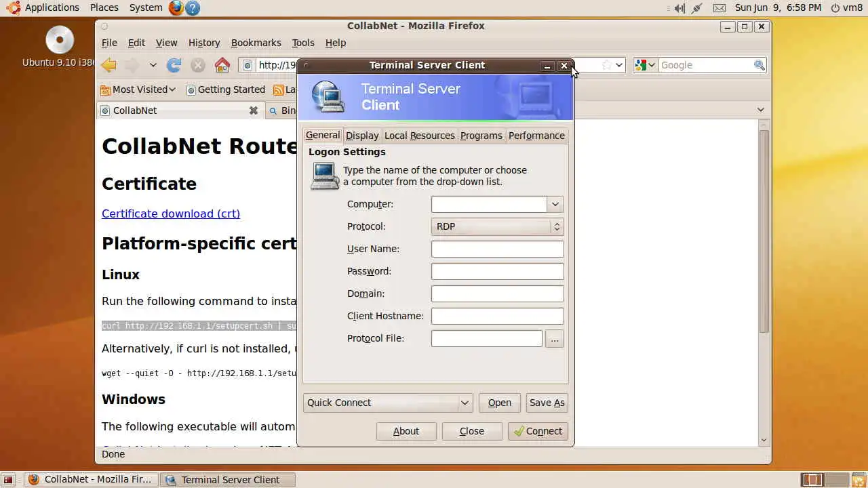Select the CollabNet tab in Firefox
This screenshot has height=488, width=868.
click(180, 110)
